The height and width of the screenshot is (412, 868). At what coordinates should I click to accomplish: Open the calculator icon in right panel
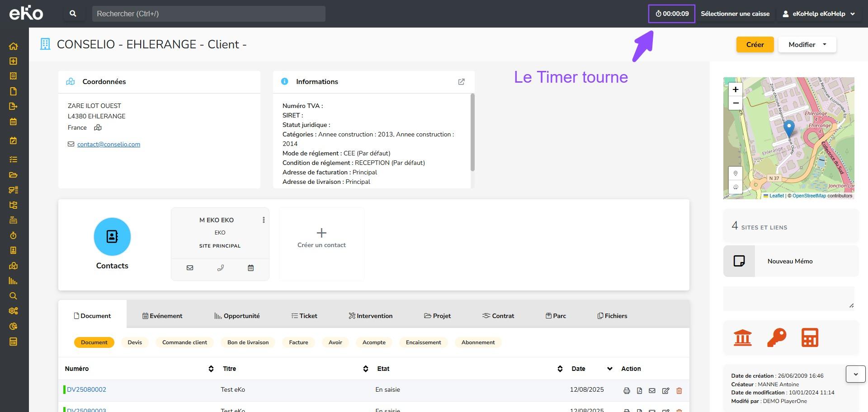pos(809,337)
